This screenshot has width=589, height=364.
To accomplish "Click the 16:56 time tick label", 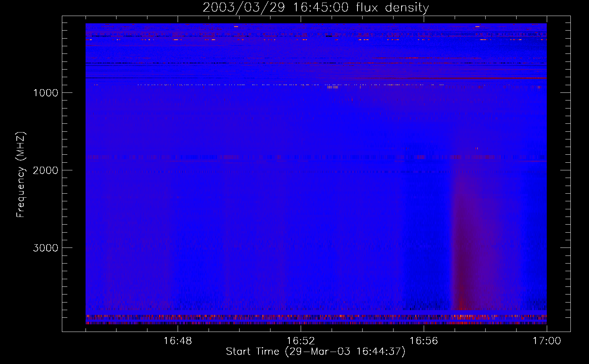I will click(x=424, y=341).
